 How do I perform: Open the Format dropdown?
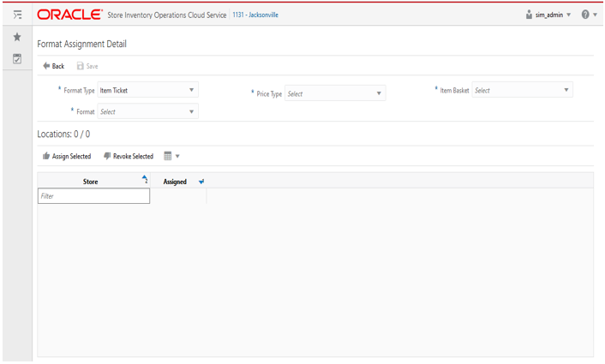(x=147, y=111)
